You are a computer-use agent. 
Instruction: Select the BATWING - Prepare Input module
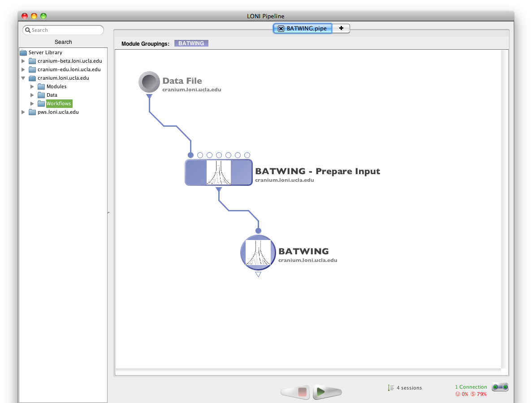click(219, 172)
